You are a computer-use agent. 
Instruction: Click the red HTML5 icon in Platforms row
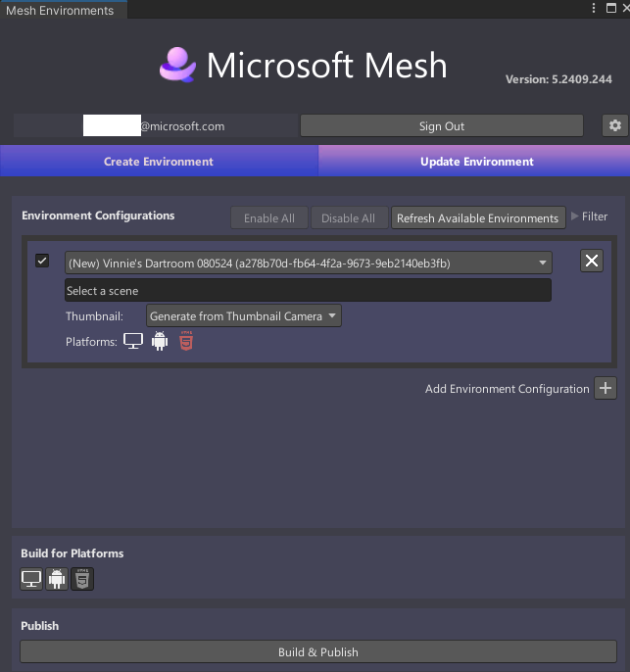[186, 341]
